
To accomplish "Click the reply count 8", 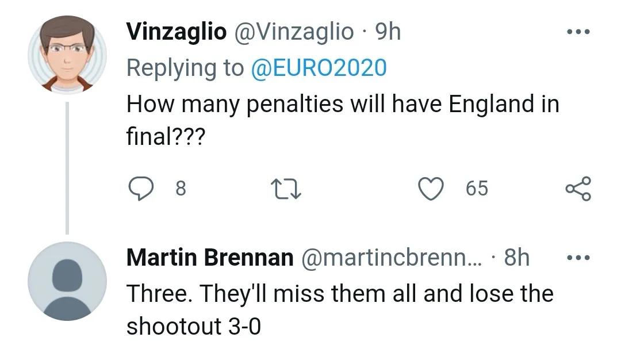I will (x=180, y=189).
